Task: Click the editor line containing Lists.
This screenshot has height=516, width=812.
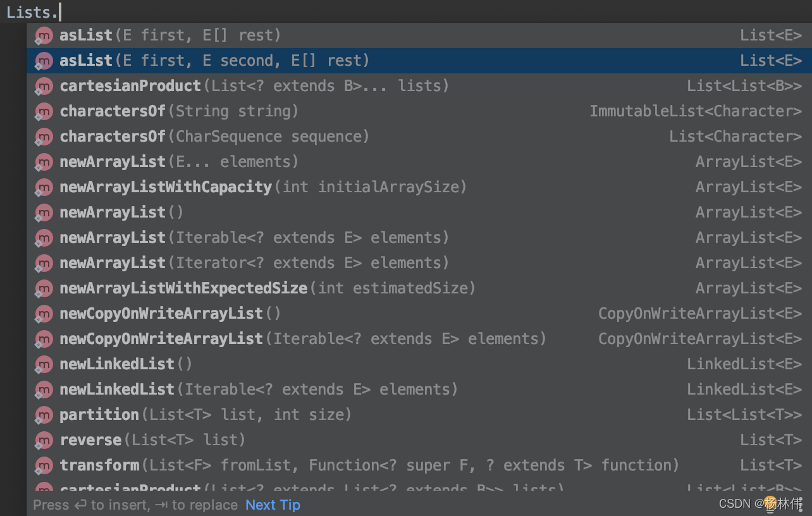Action: click(406, 11)
